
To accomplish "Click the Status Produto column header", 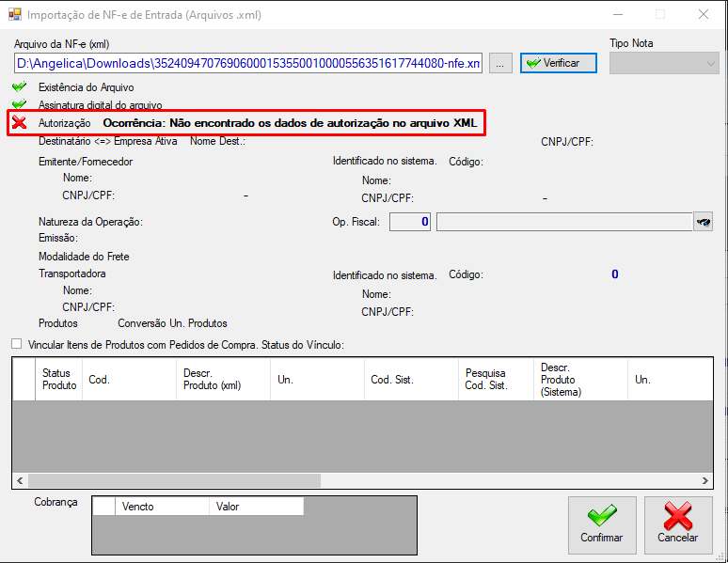I will [59, 379].
